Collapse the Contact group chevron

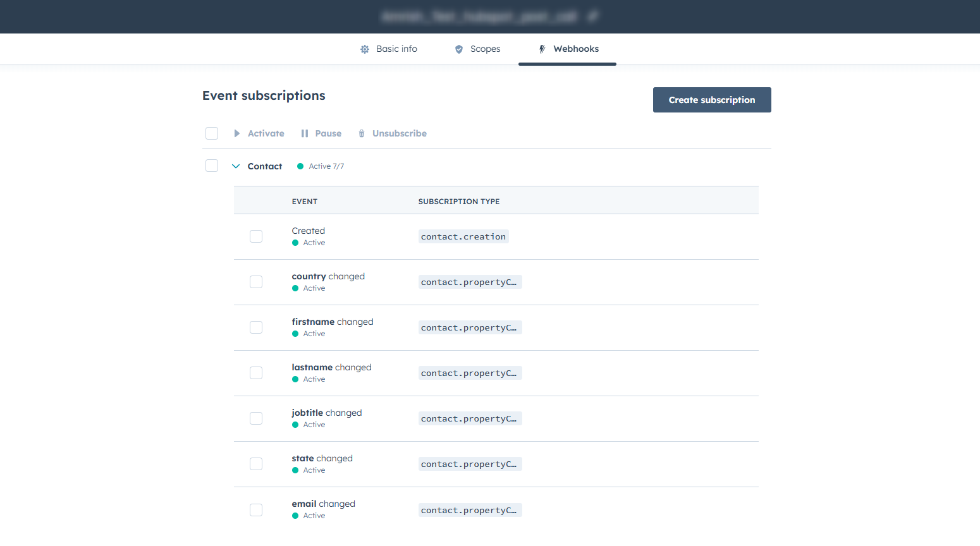tap(236, 166)
